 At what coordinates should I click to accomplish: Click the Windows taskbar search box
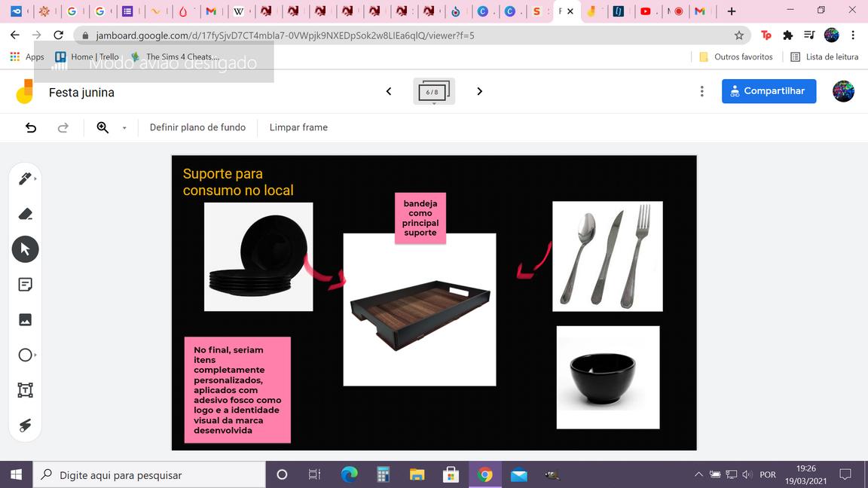149,474
